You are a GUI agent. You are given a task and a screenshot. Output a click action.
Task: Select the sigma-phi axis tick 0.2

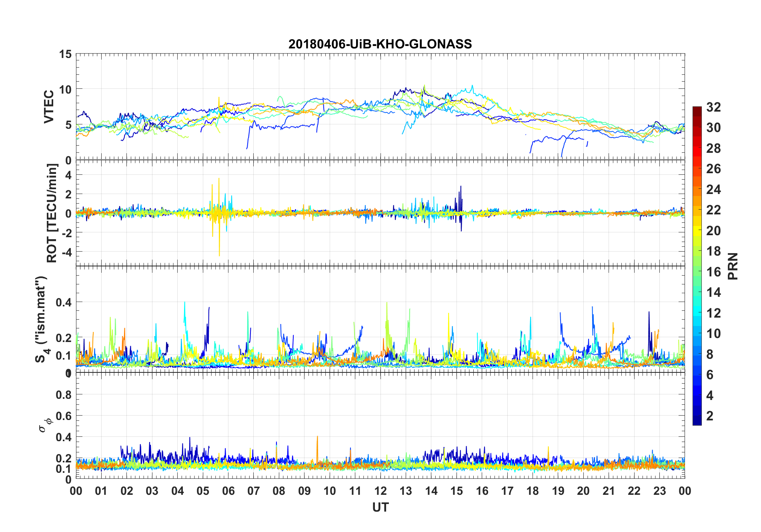pos(64,458)
